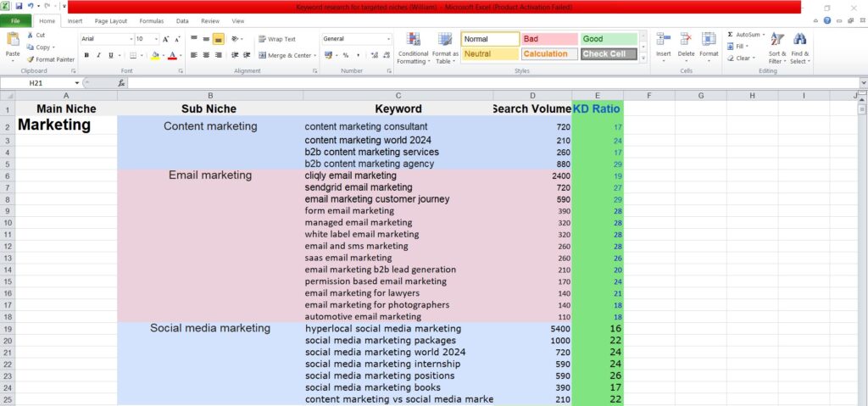Click Merge & Center button

click(287, 55)
